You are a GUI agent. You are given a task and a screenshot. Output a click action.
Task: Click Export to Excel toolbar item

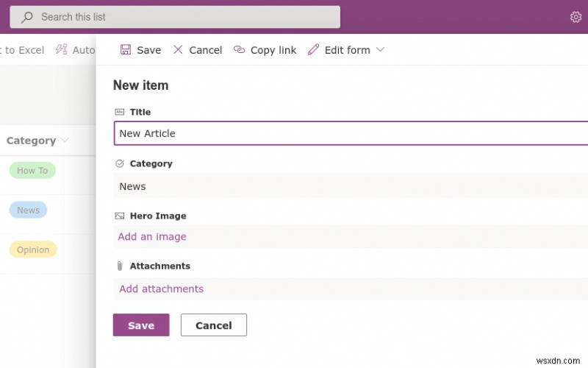(22, 50)
